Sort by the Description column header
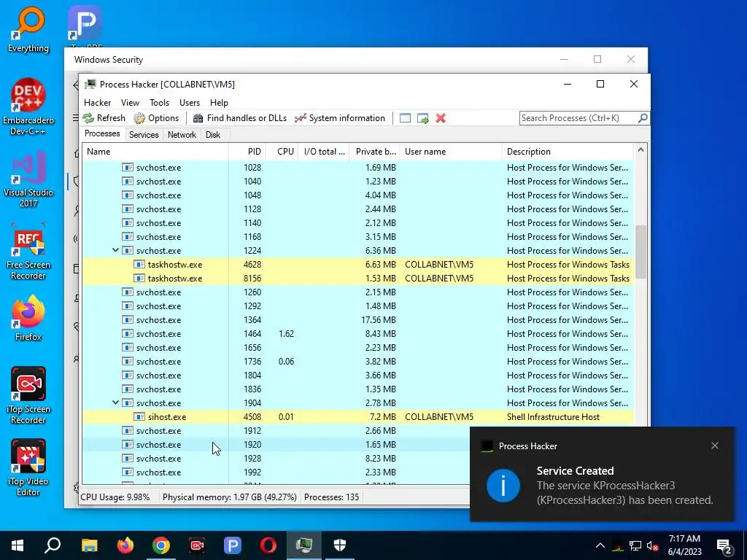The height and width of the screenshot is (560, 747). click(568, 152)
